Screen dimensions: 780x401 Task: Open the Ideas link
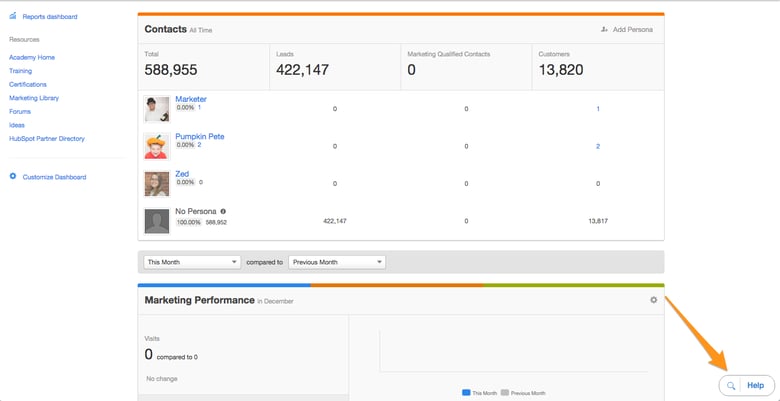click(17, 125)
